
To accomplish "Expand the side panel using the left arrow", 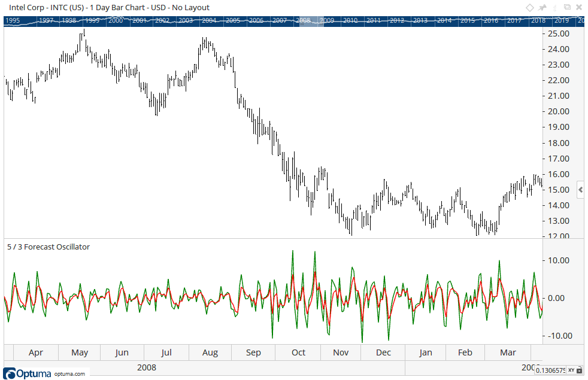I will tap(580, 190).
